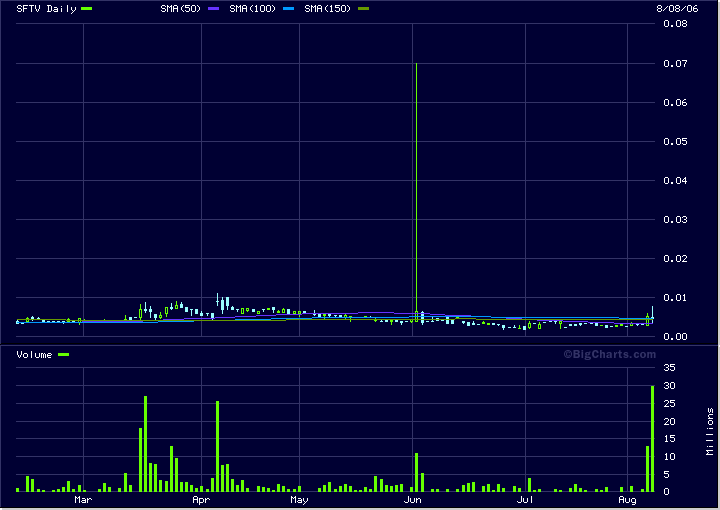Click the 0.01 price axis label
The height and width of the screenshot is (510, 720).
click(675, 297)
